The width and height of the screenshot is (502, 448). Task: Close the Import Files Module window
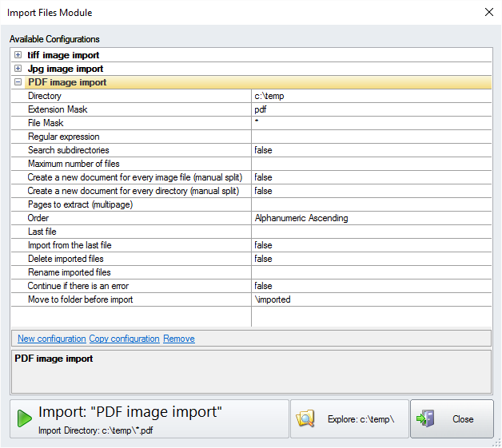(x=488, y=12)
